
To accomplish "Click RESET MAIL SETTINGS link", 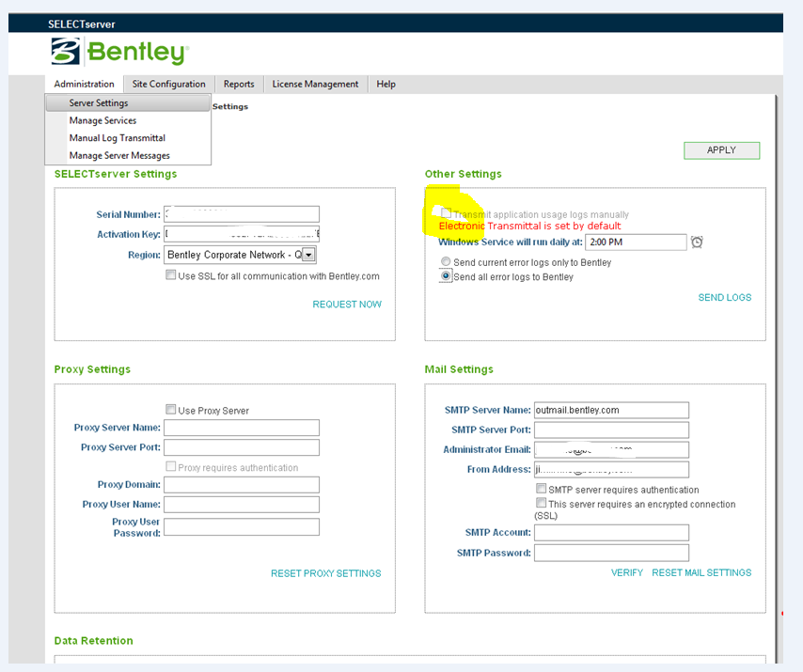I will (x=701, y=572).
